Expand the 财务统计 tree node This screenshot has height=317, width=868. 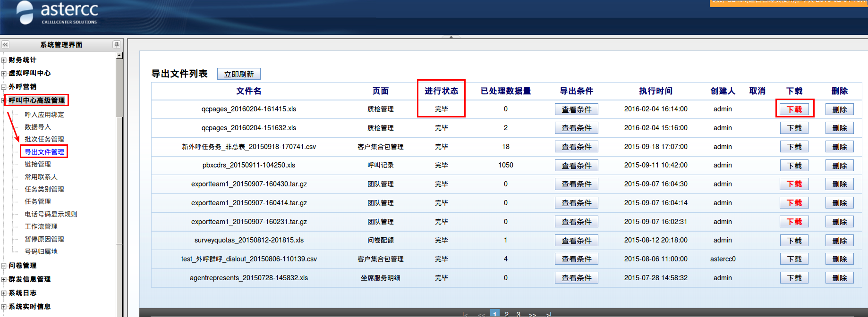point(4,60)
